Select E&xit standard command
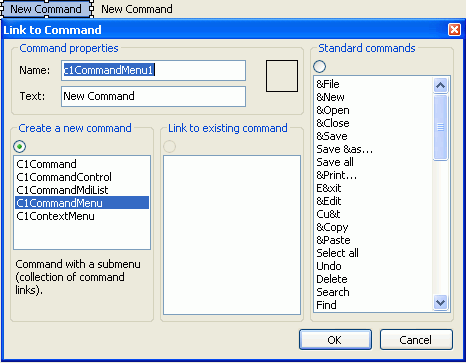This screenshot has width=466, height=363. pyautogui.click(x=373, y=188)
